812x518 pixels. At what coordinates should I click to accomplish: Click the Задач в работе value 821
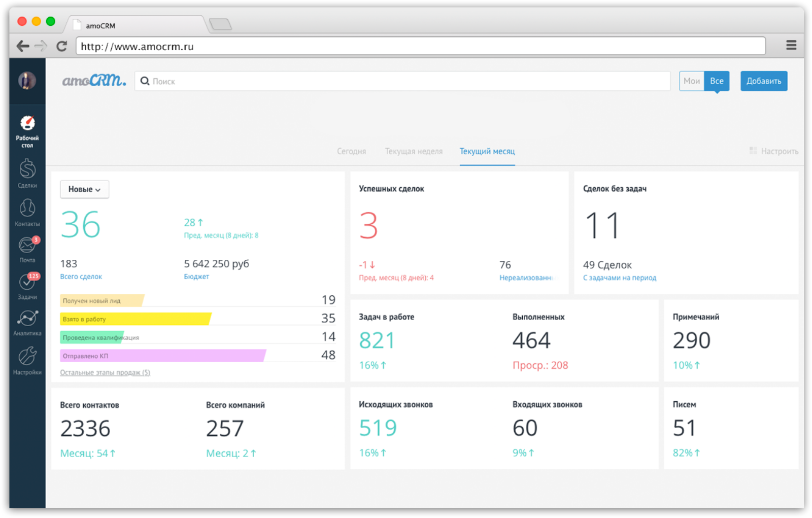377,340
